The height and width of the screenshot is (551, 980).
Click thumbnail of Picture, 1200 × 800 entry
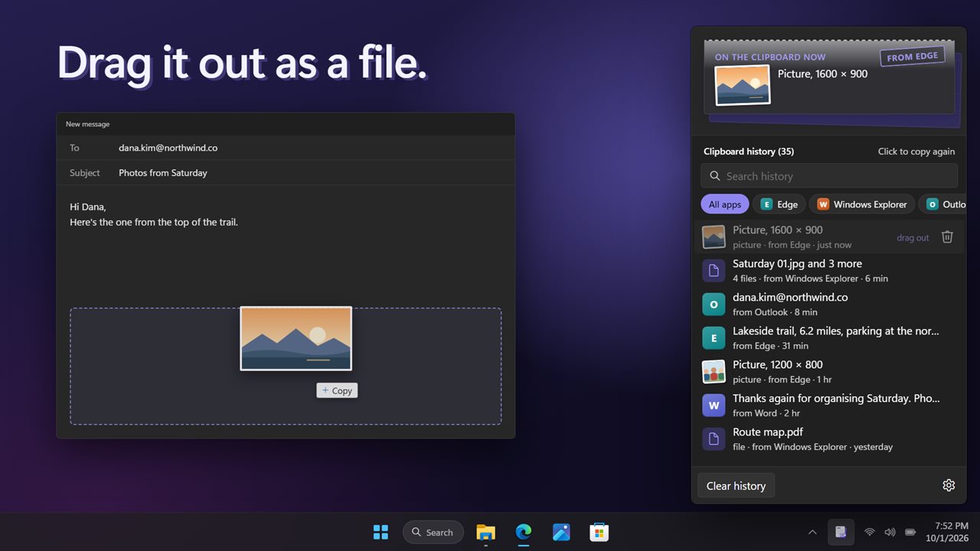coord(714,372)
